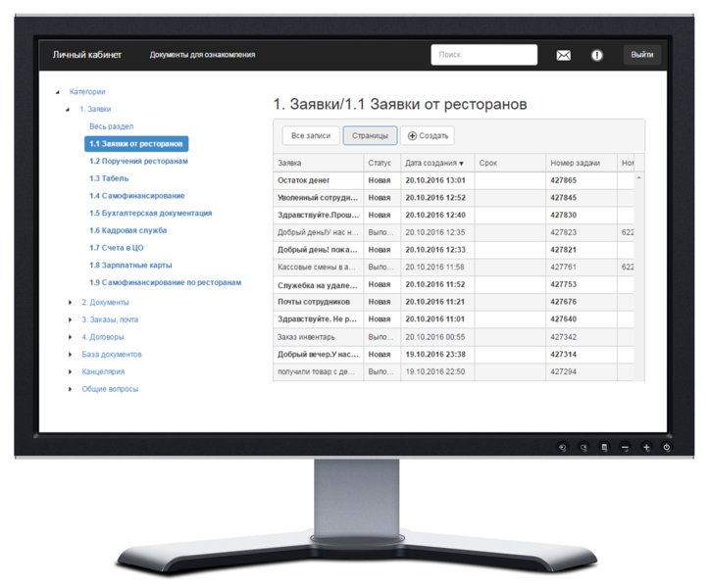
Task: Open the Личный кабинет menu item
Action: click(82, 55)
